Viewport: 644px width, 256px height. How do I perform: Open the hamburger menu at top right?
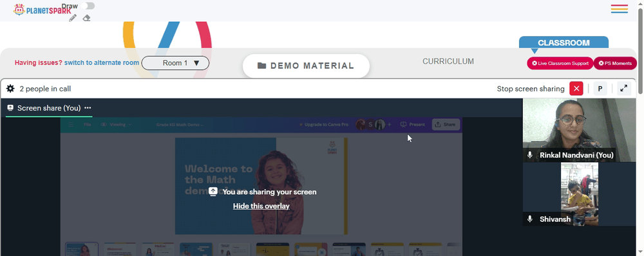619,8
